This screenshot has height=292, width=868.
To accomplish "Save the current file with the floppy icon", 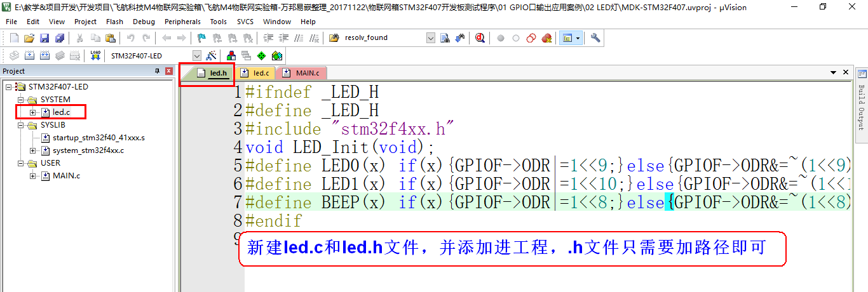I will pos(44,38).
